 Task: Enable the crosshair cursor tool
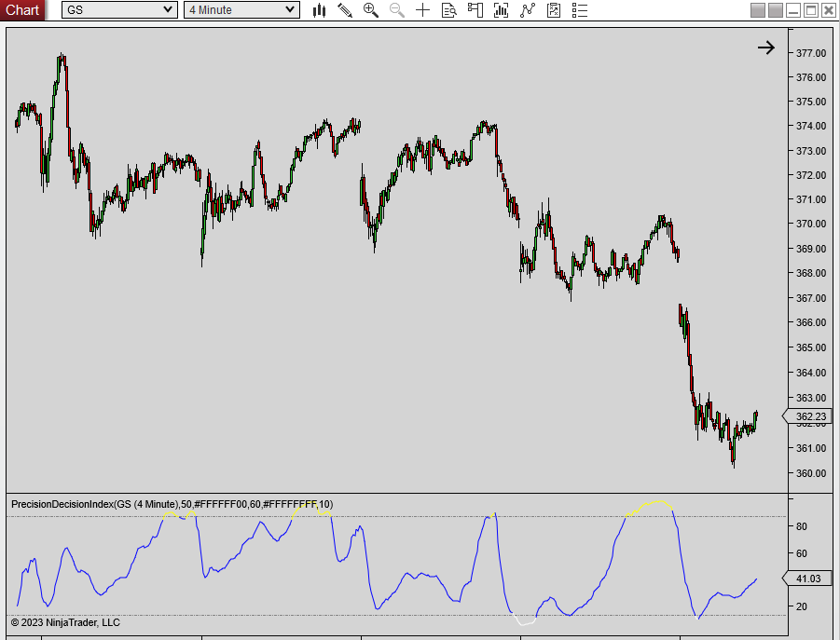pos(422,10)
